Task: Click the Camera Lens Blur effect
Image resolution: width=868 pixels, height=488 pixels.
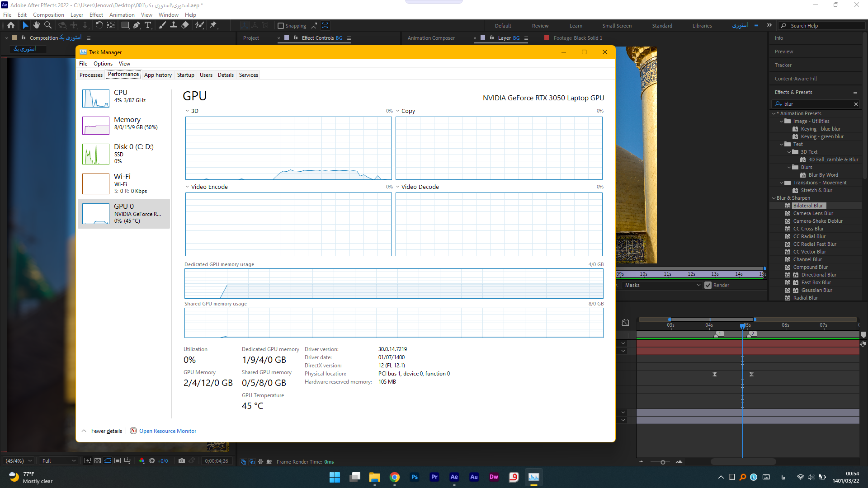Action: 812,213
